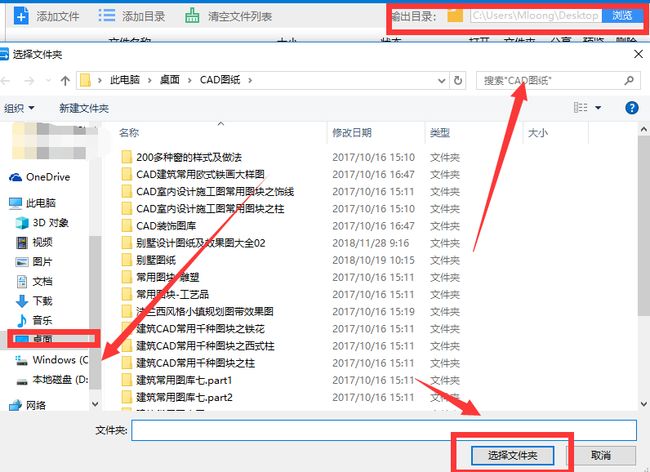Image resolution: width=650 pixels, height=472 pixels.
Task: Select folder 别墅图纸
Action: 149,260
